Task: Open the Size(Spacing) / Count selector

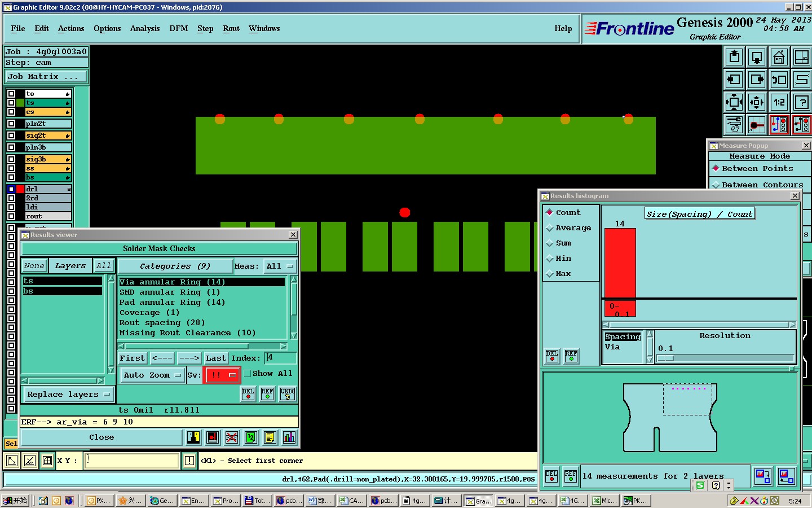Action: (699, 214)
